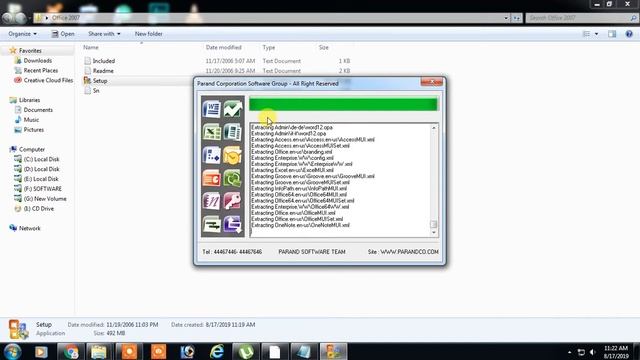Select Computer in navigation pane
This screenshot has width=640, height=360.
pyautogui.click(x=27, y=149)
